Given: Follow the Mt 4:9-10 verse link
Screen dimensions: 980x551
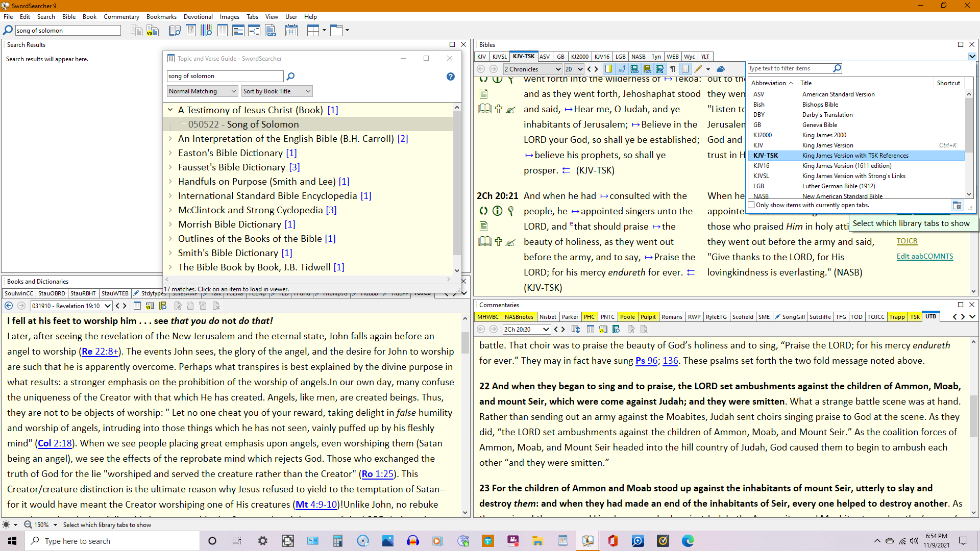Looking at the screenshot, I should pos(316,505).
